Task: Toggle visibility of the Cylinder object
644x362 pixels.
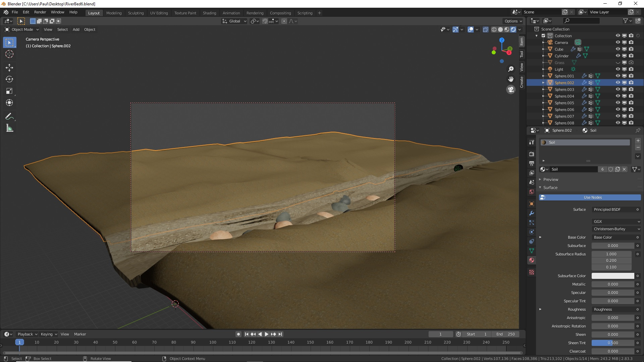Action: [x=618, y=56]
